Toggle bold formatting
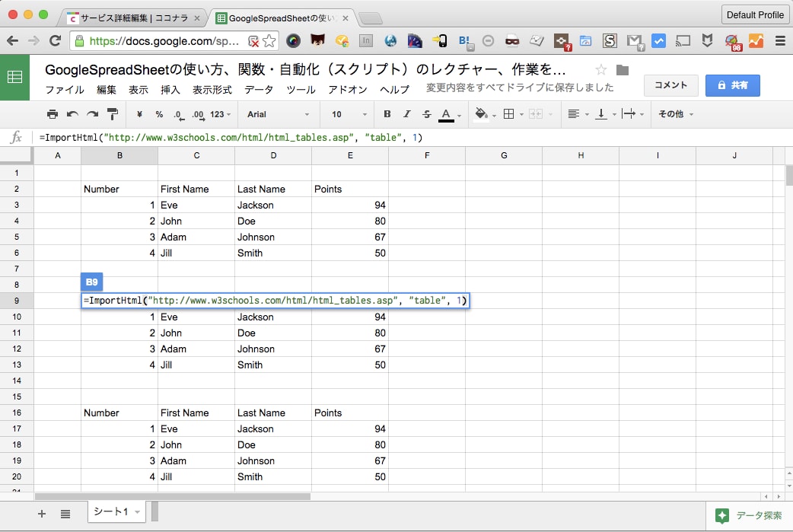The image size is (793, 532). coord(387,114)
